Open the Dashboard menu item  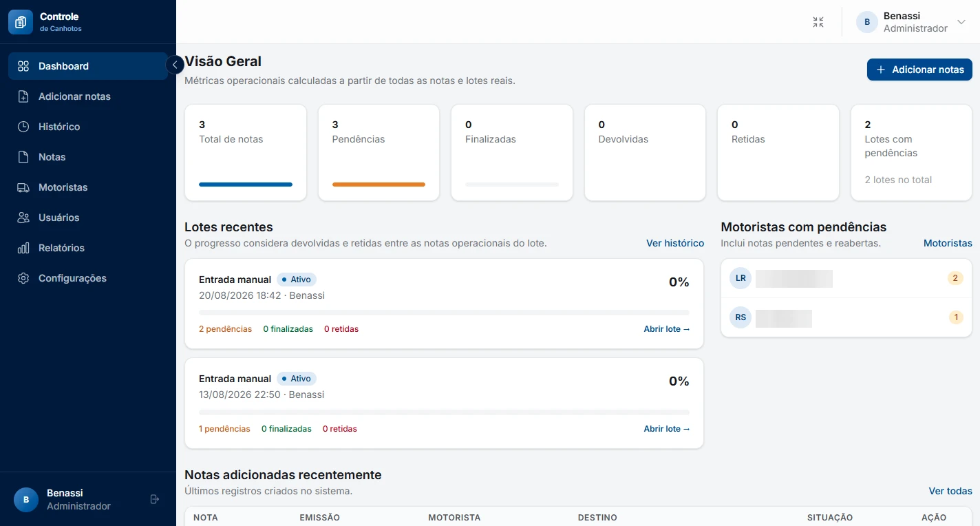88,66
